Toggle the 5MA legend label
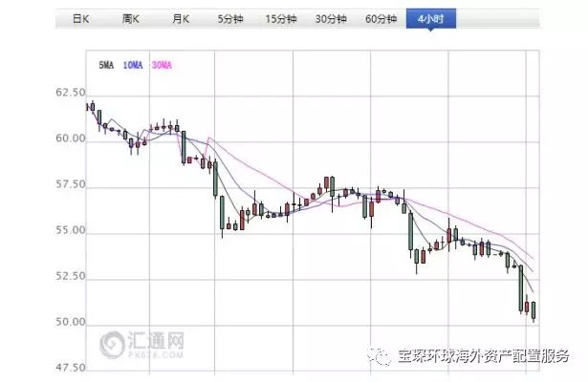 (x=107, y=64)
